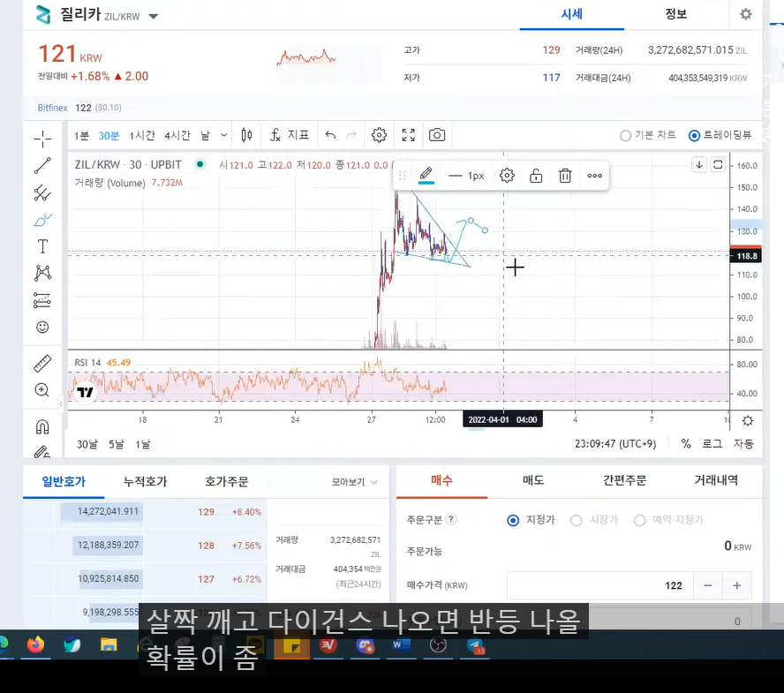Screen dimensions: 784x693
Task: Open chart settings gear in toolbar
Action: point(379,135)
